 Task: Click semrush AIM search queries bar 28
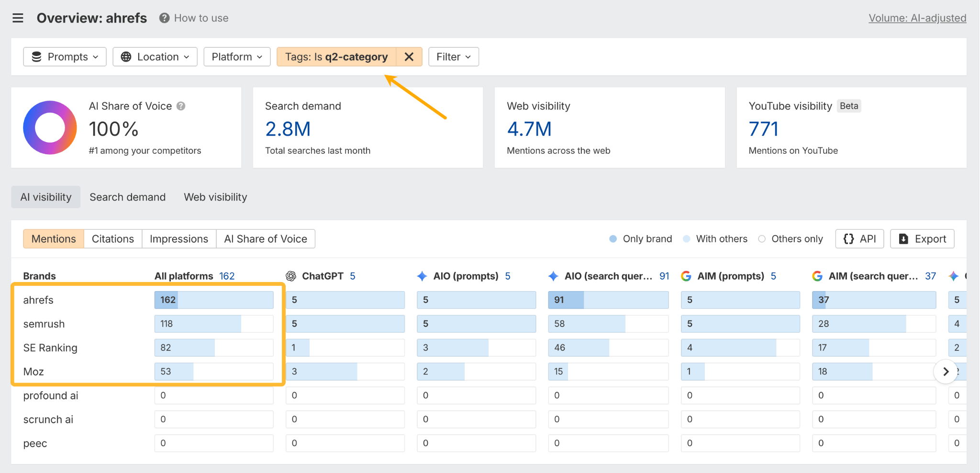[x=874, y=324]
